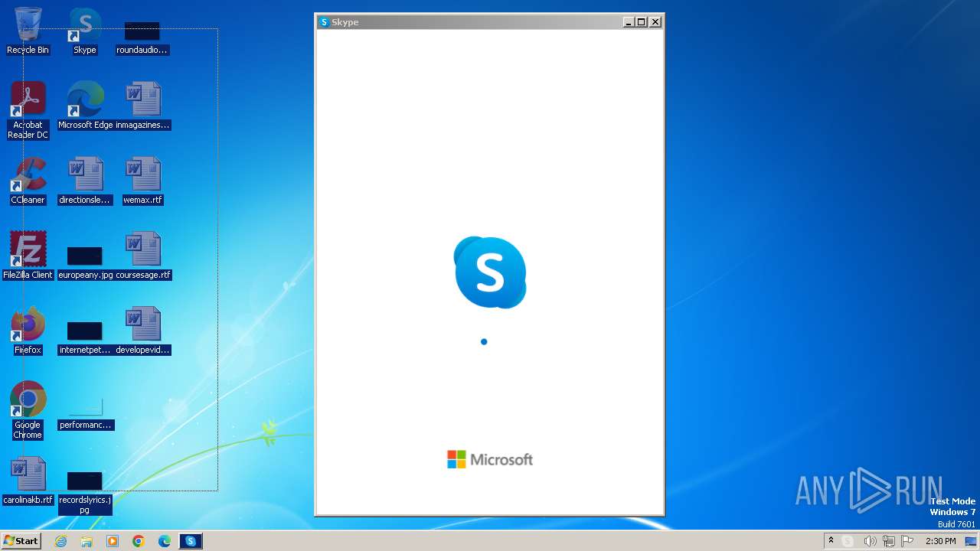Click the Skype logo in splash screen
This screenshot has width=980, height=551.
(x=490, y=272)
